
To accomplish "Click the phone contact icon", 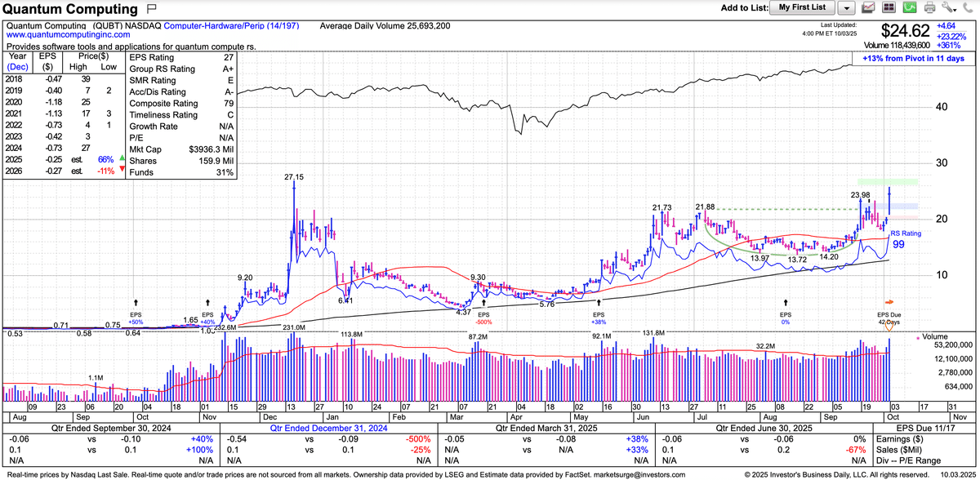I will (968, 8).
